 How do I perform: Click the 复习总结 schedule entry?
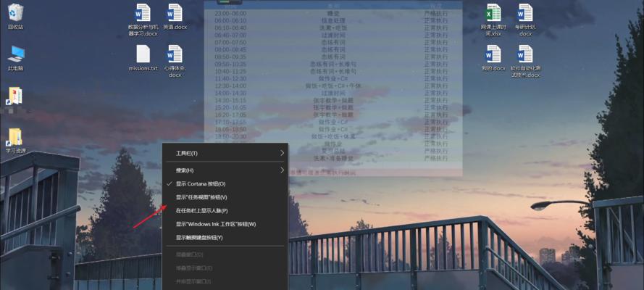point(333,151)
